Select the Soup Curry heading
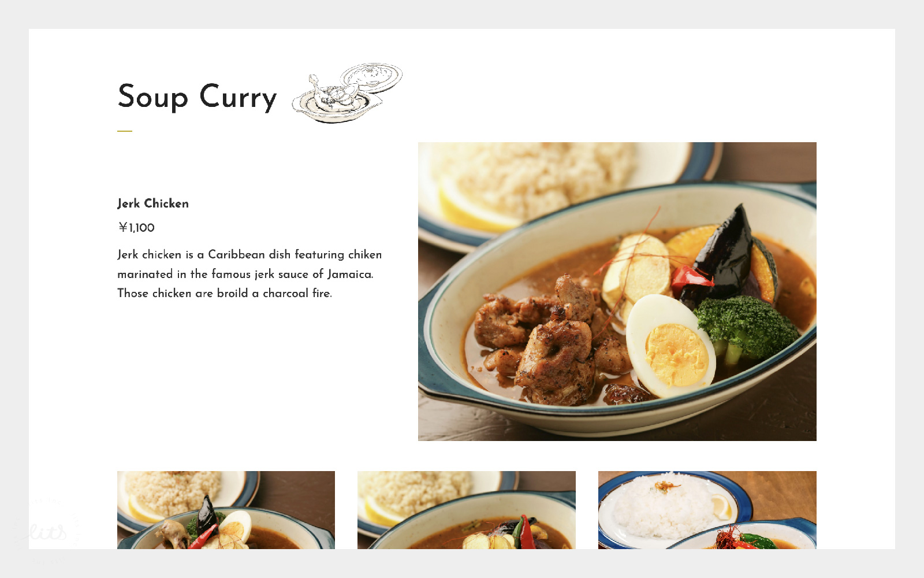Image resolution: width=924 pixels, height=578 pixels. (198, 97)
